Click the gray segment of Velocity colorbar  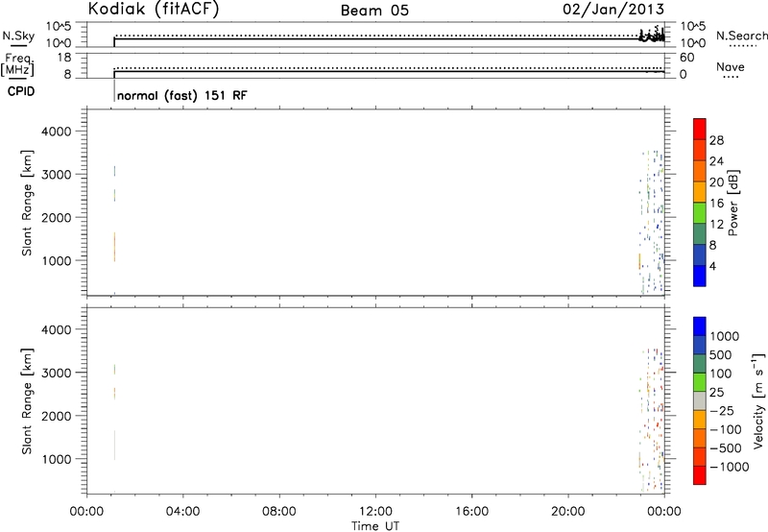click(700, 400)
